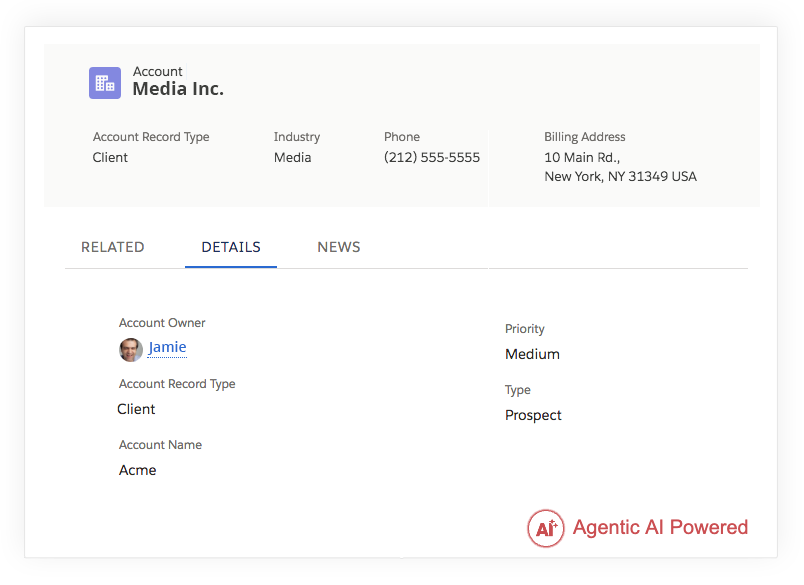Switch to the RELATED tab
Screen dimensions: 804x585
tap(113, 247)
